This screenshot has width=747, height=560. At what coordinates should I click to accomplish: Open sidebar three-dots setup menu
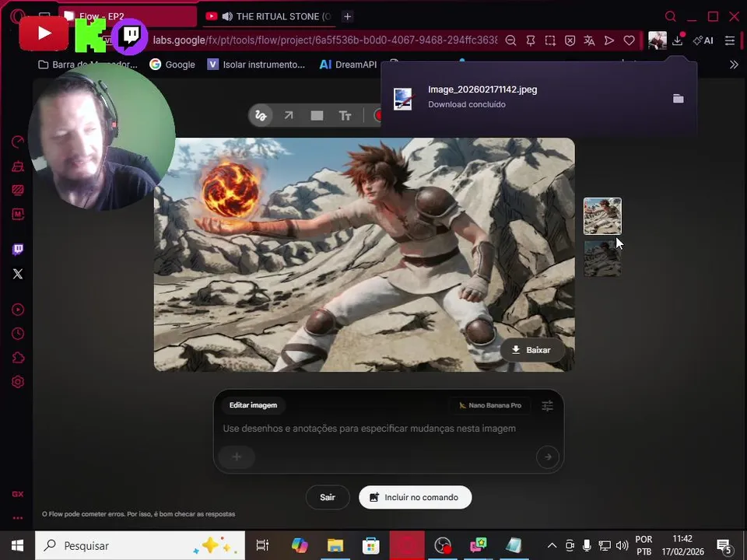pyautogui.click(x=18, y=518)
